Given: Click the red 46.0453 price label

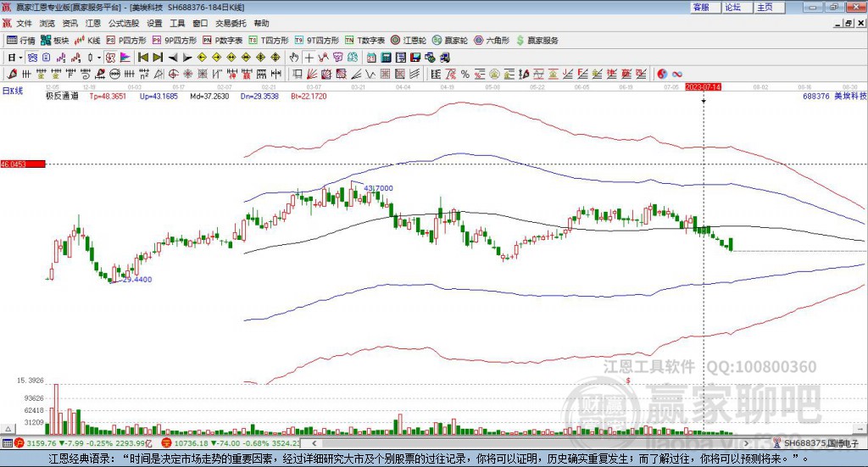Looking at the screenshot, I should [x=23, y=164].
